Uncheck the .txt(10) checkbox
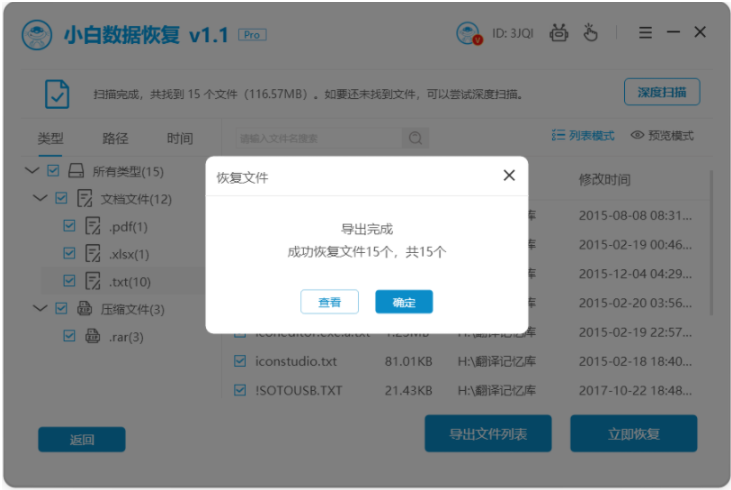The image size is (731, 490). click(x=69, y=281)
